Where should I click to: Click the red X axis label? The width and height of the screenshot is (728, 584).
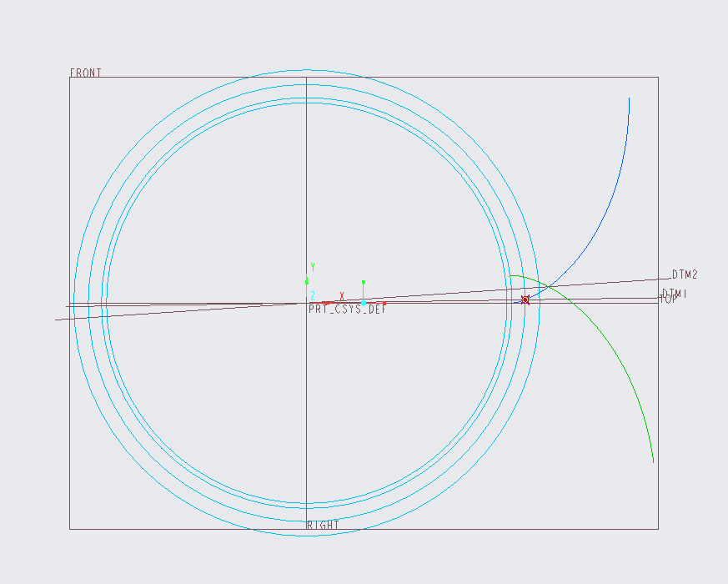pos(342,296)
